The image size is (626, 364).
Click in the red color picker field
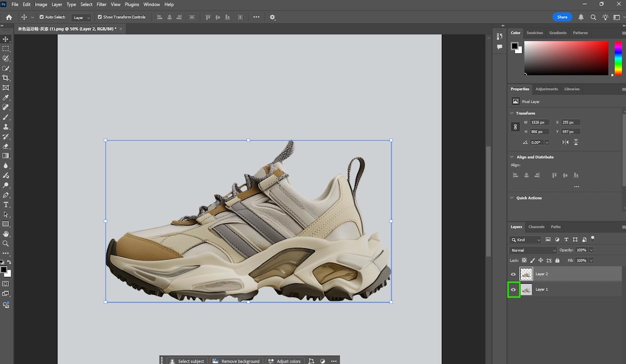pos(566,58)
